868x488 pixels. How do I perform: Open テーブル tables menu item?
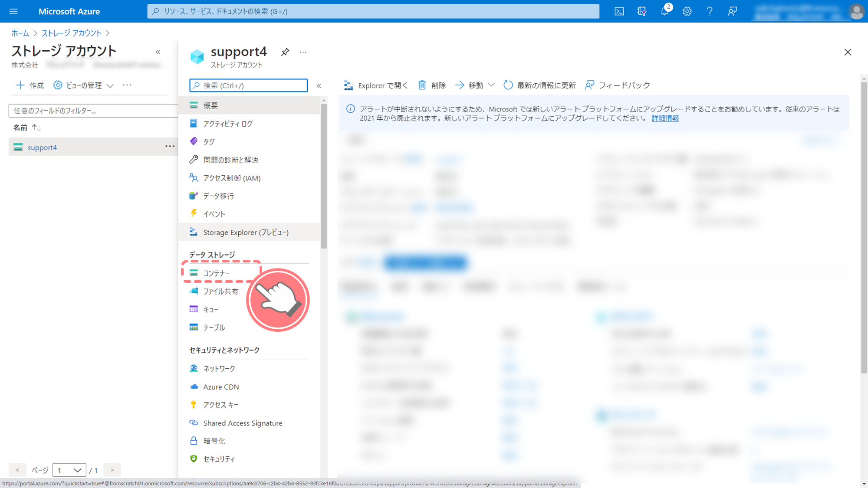(x=214, y=328)
